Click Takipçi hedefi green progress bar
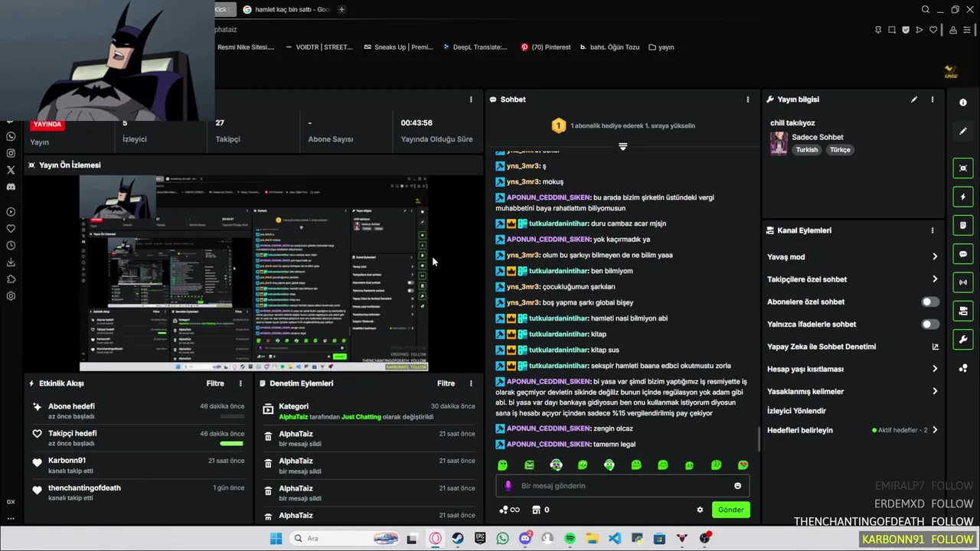Viewport: 980px width, 551px height. pos(231,443)
